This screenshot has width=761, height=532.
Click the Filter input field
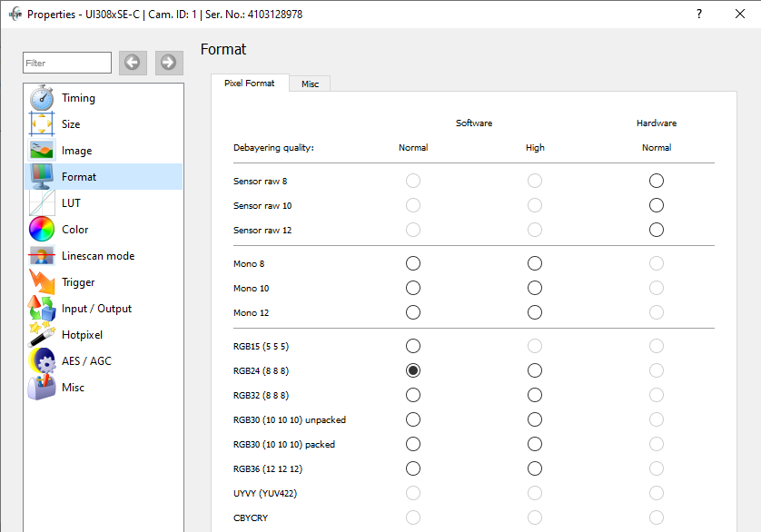67,63
